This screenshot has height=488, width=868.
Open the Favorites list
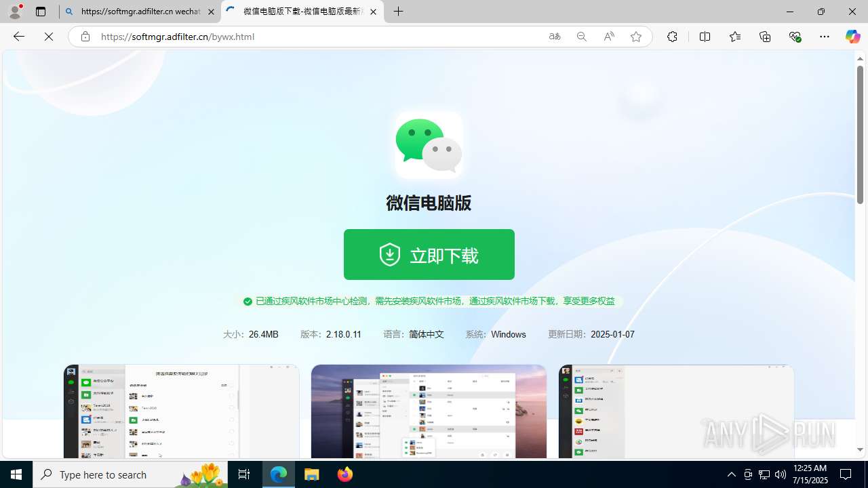pos(735,37)
